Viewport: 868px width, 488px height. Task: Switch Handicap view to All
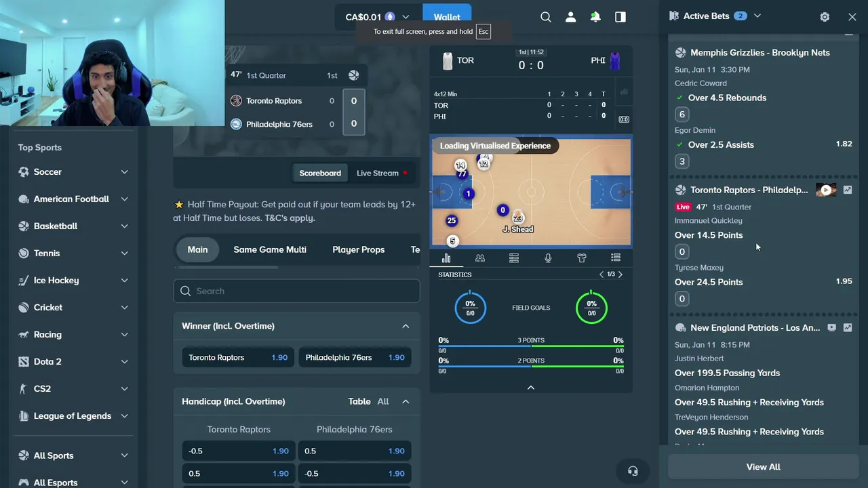coord(383,401)
